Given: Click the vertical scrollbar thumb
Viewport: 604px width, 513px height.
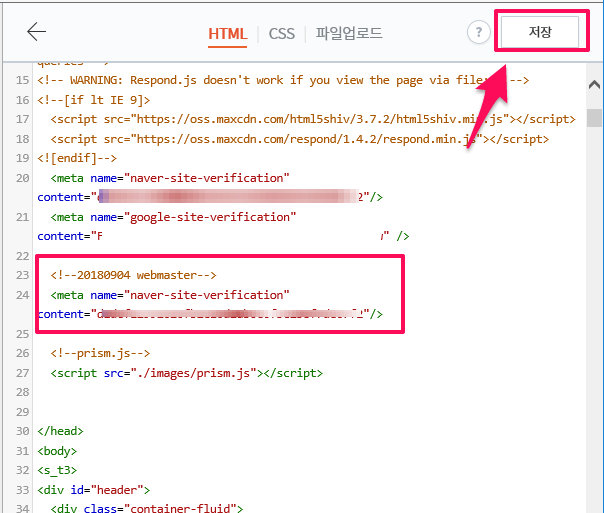Looking at the screenshot, I should pyautogui.click(x=594, y=118).
